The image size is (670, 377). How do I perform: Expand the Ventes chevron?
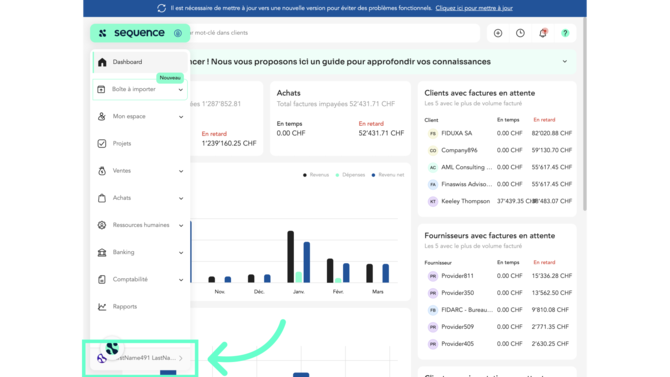coord(181,171)
